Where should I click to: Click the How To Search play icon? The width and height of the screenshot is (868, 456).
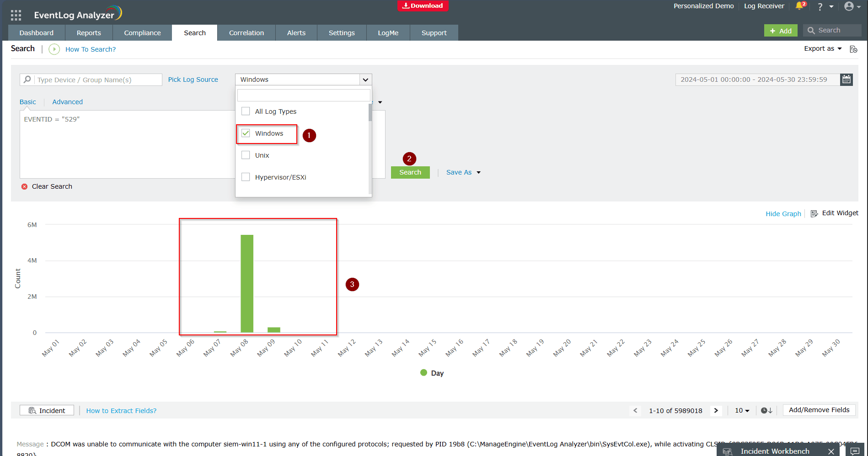(54, 49)
